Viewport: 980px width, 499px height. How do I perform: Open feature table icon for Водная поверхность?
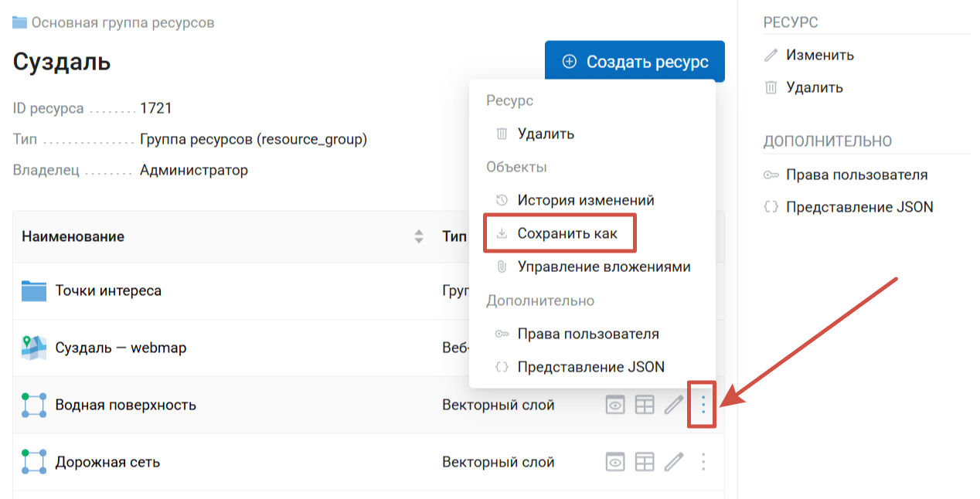645,405
